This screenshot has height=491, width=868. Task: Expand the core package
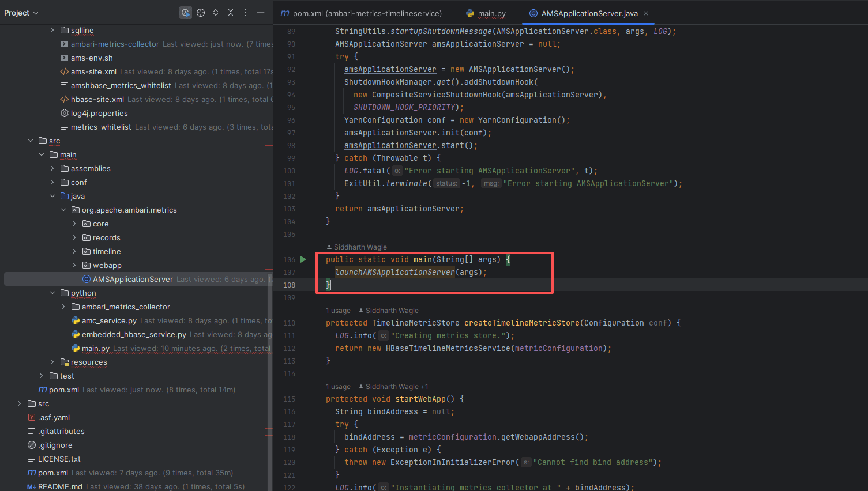pos(74,224)
